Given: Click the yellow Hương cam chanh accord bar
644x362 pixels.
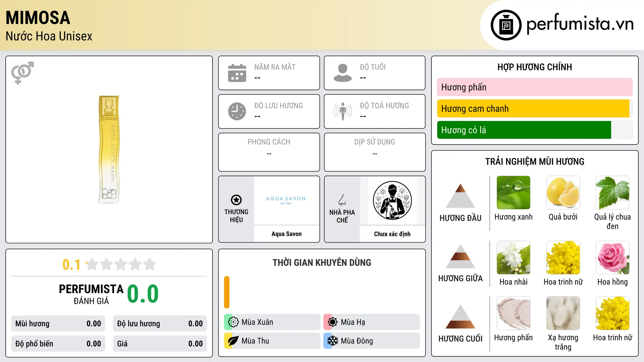Looking at the screenshot, I should click(x=533, y=108).
